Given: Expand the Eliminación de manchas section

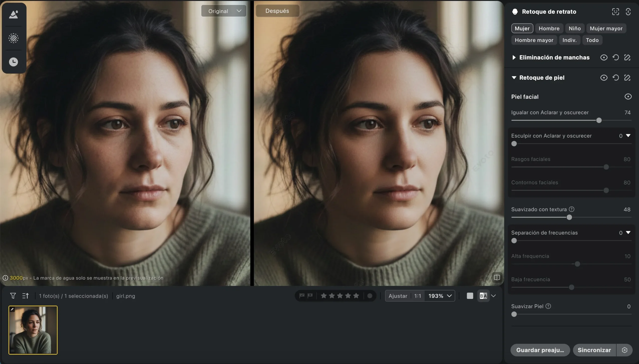Looking at the screenshot, I should coord(514,58).
